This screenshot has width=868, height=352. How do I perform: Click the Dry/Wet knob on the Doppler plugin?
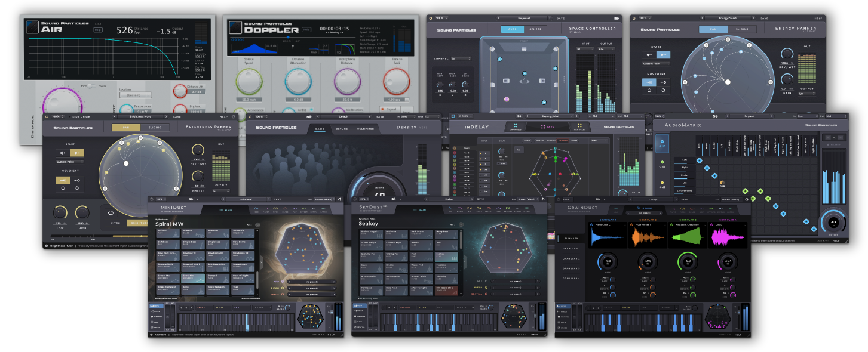180,109
